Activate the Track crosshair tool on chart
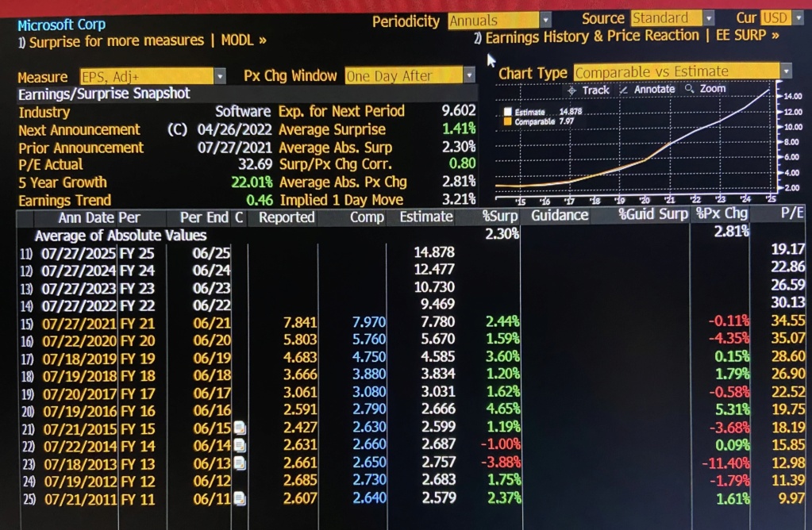The image size is (812, 530). [x=588, y=90]
